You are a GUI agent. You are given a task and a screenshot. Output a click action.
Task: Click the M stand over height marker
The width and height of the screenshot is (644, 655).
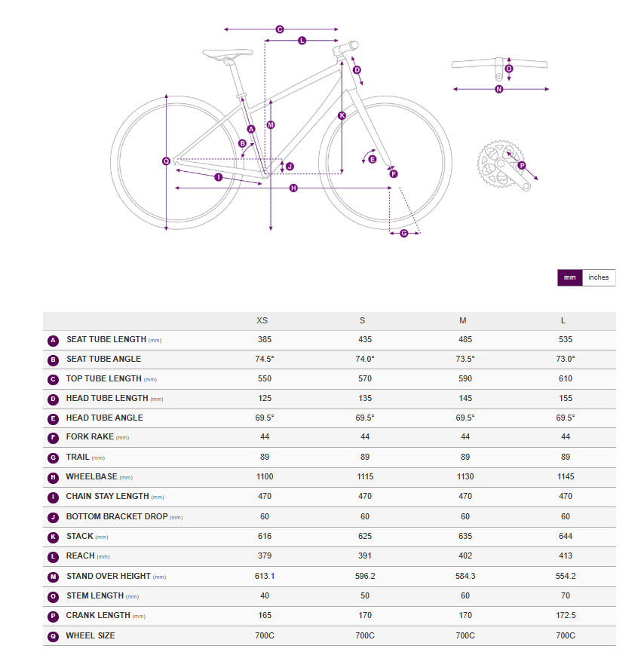tap(271, 125)
